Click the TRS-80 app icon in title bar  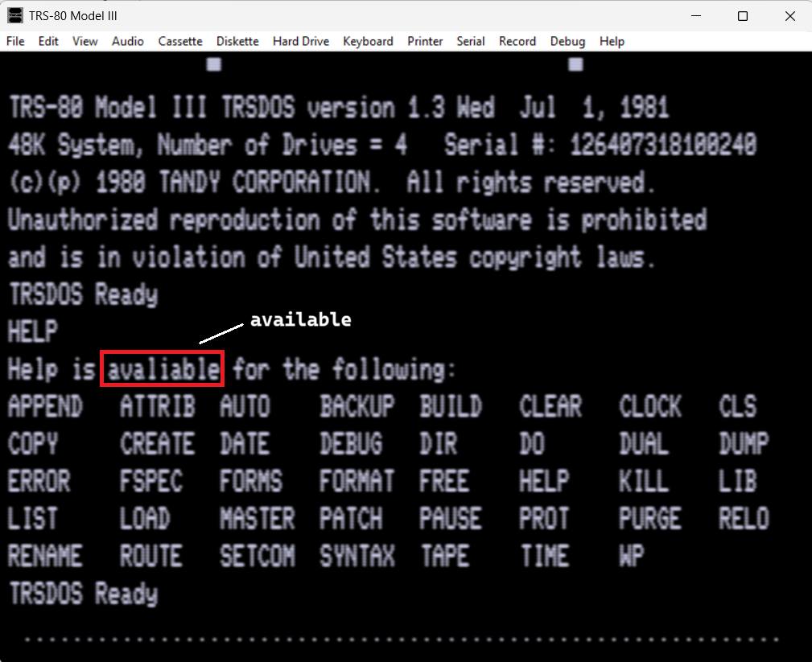pyautogui.click(x=15, y=15)
